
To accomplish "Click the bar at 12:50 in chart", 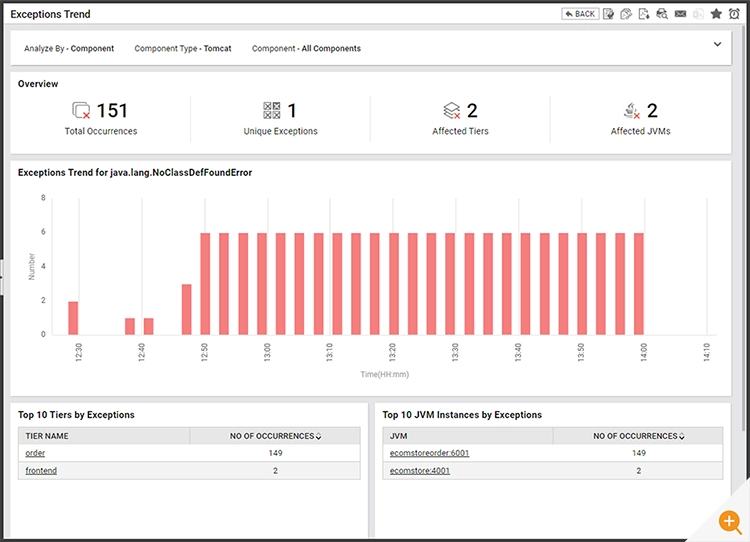I will pos(205,284).
